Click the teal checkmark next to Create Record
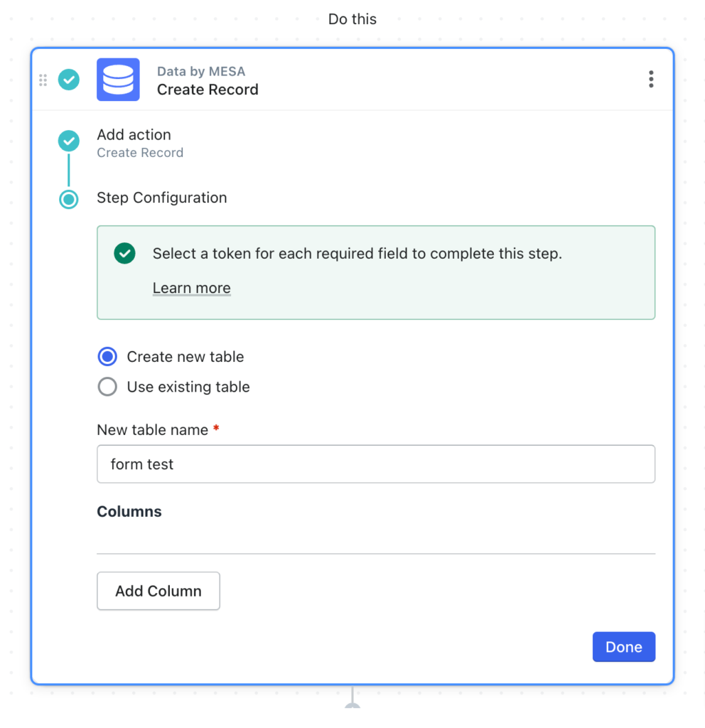705x728 pixels. click(x=68, y=80)
